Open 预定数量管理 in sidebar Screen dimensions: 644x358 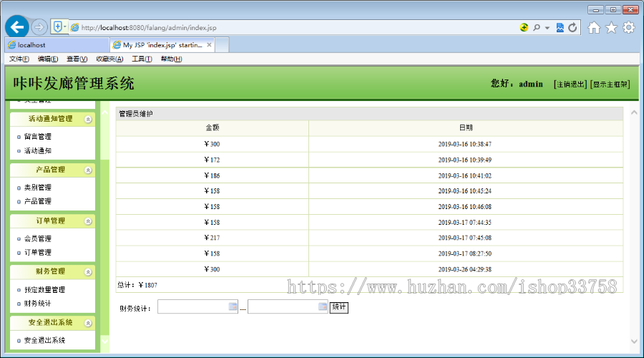point(44,290)
